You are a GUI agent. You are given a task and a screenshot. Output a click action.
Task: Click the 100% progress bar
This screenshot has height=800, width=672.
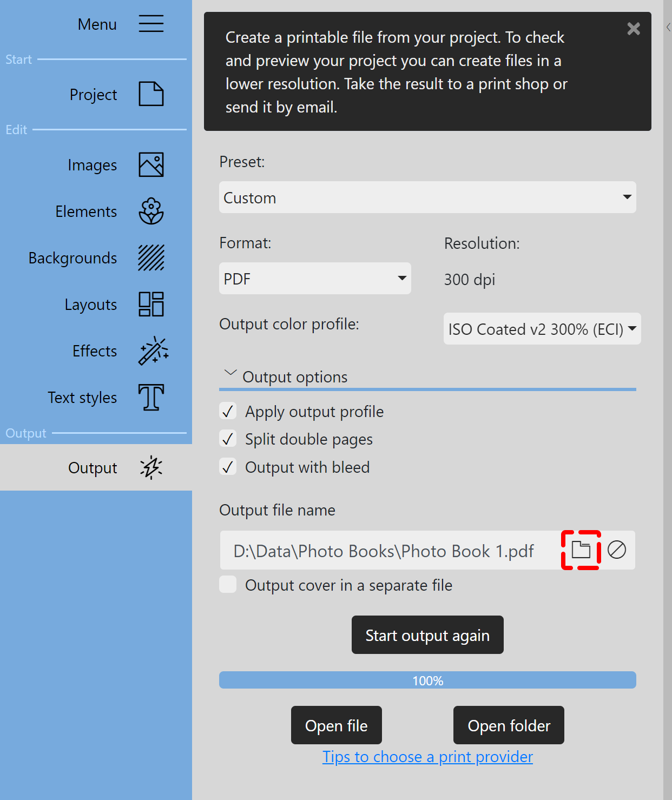pos(427,680)
